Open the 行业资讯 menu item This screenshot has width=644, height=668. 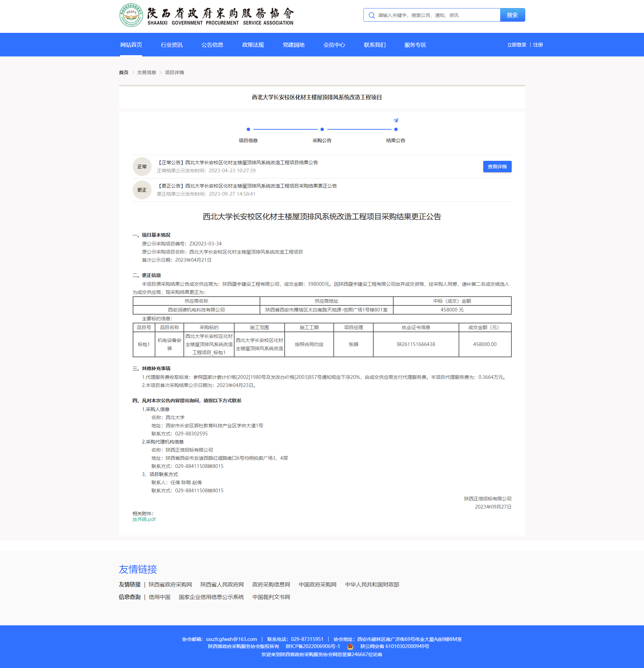[171, 45]
